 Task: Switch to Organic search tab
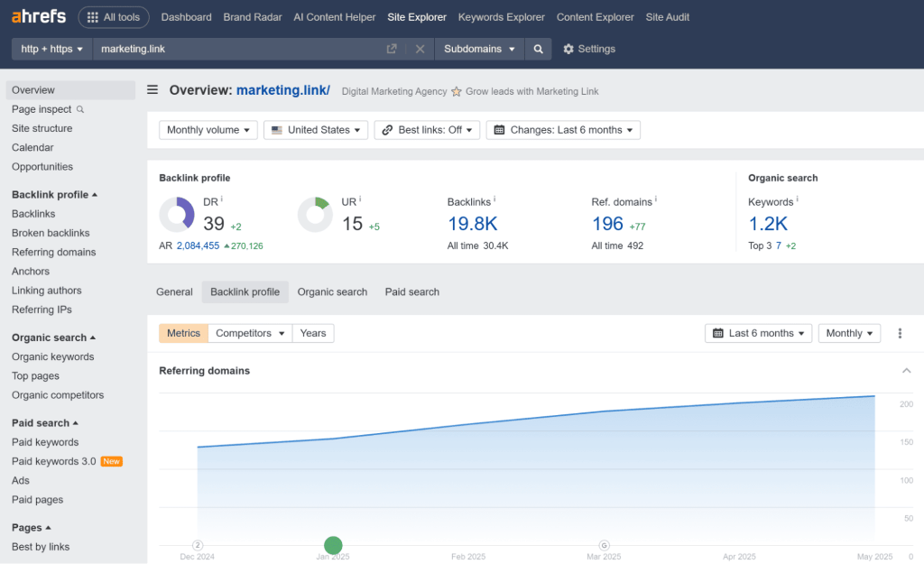click(x=332, y=291)
